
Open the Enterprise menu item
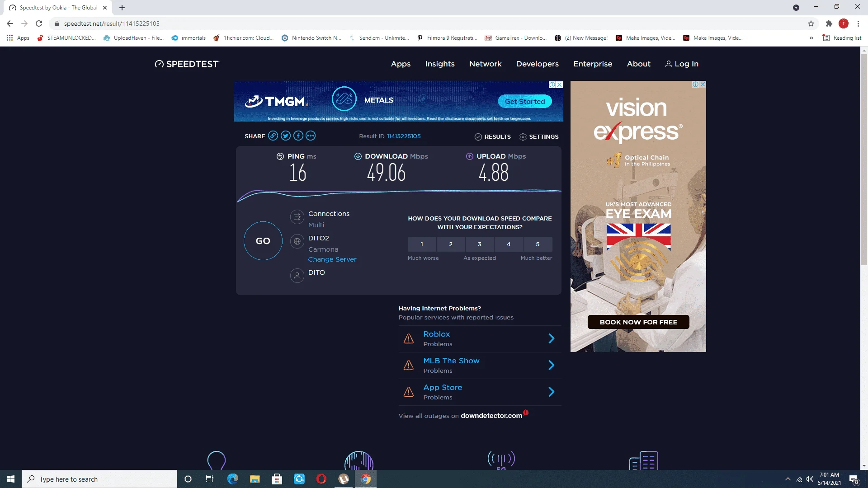[x=593, y=64]
